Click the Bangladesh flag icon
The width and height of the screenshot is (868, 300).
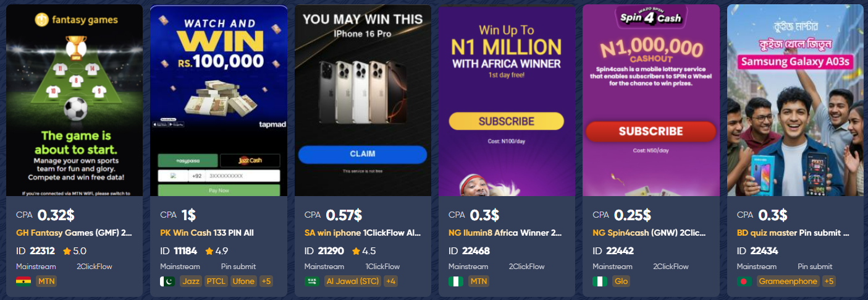(x=744, y=281)
